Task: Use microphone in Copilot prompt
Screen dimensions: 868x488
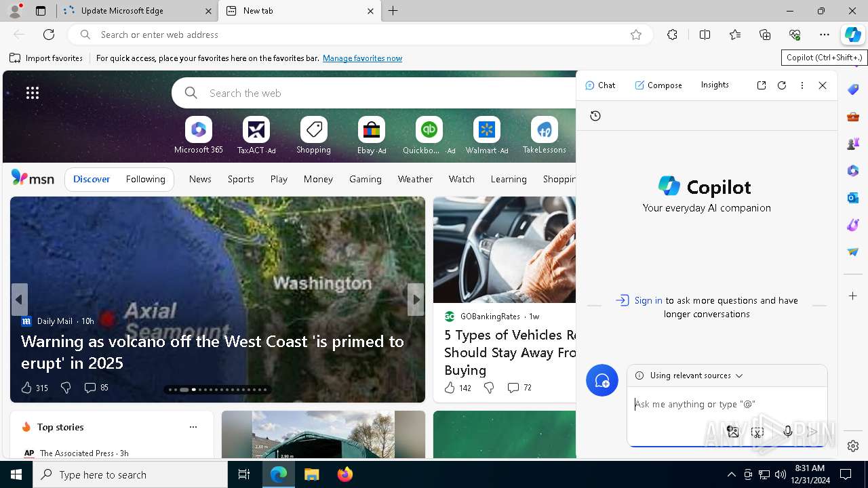Action: point(788,431)
